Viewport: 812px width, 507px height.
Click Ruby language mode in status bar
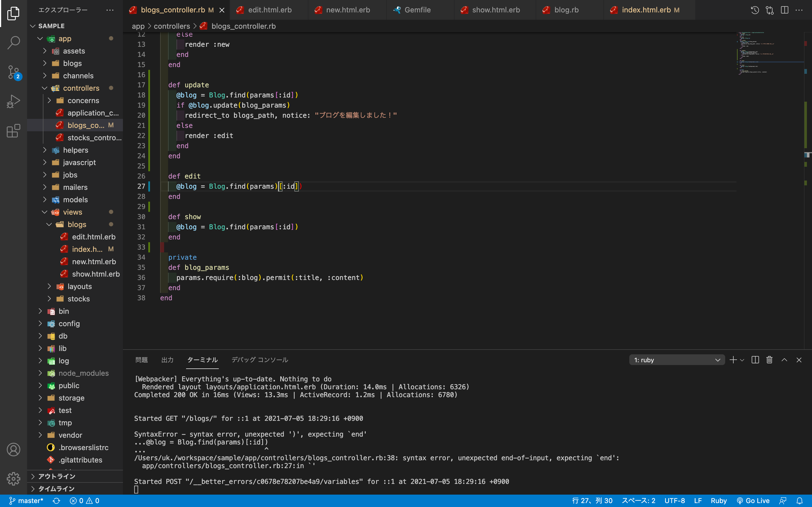click(x=718, y=501)
